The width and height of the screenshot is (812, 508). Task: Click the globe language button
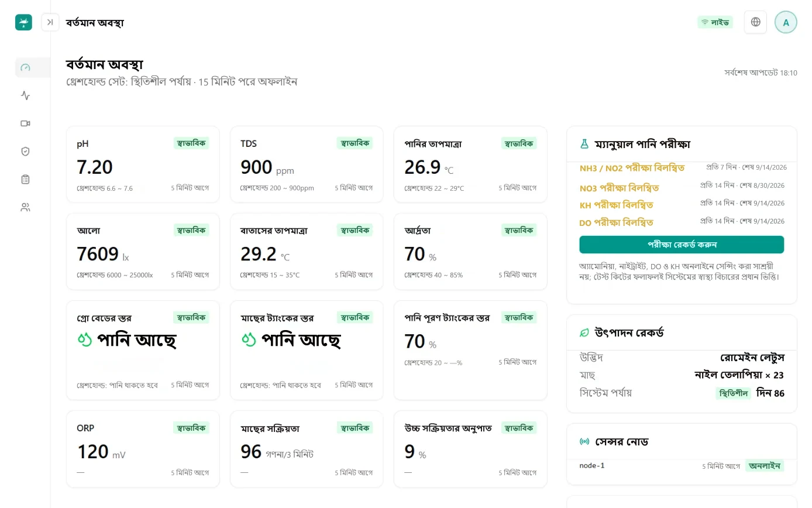[755, 22]
